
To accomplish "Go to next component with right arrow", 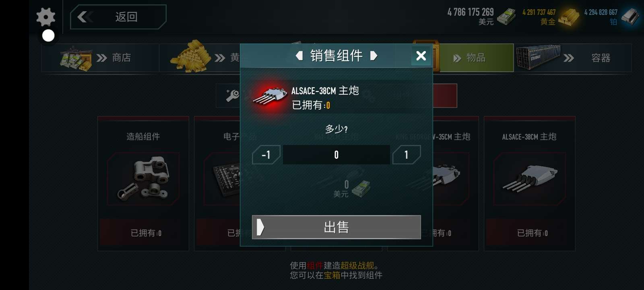I will [x=374, y=56].
